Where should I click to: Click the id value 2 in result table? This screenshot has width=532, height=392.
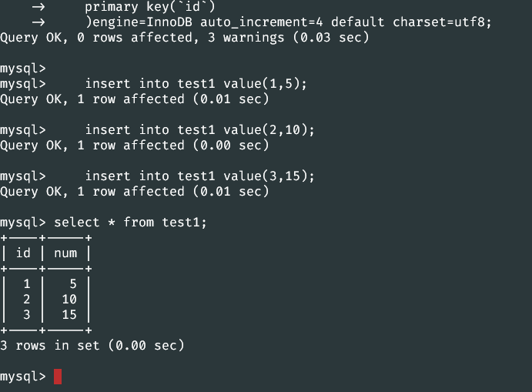(27, 299)
